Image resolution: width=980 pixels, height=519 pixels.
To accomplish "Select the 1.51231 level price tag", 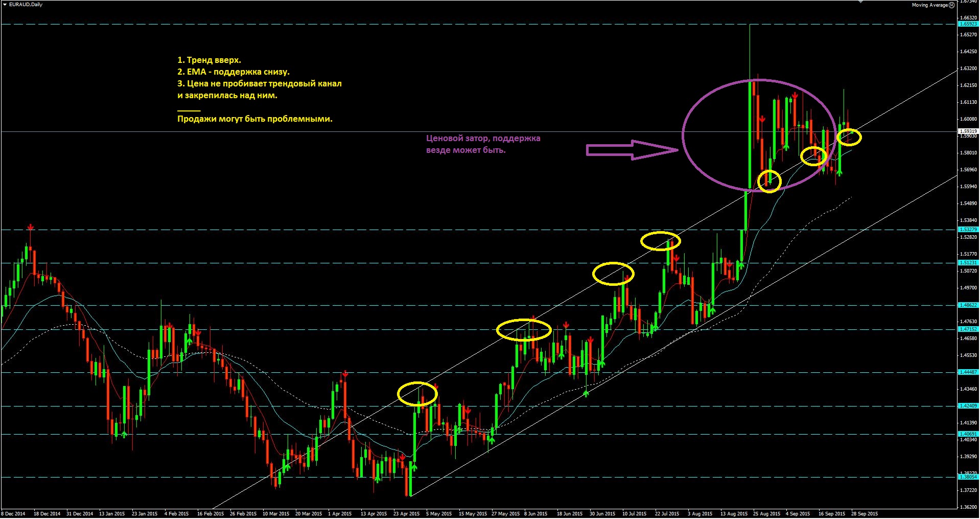I will click(x=968, y=263).
